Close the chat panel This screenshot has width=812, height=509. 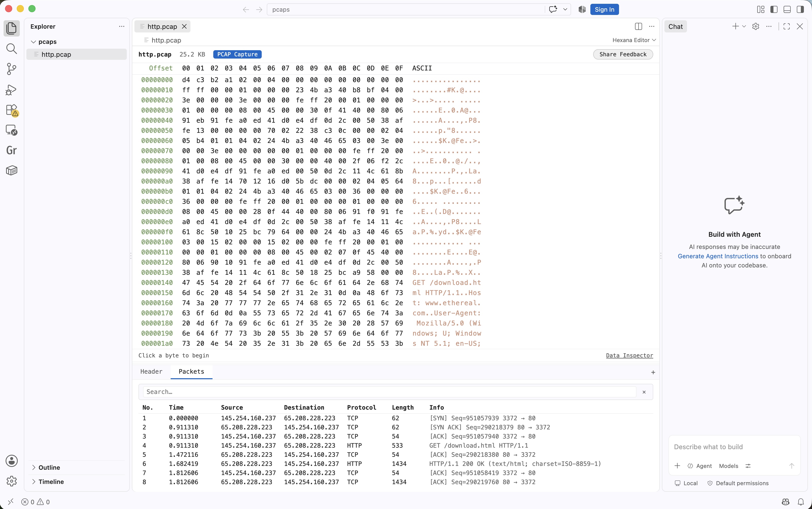800,26
